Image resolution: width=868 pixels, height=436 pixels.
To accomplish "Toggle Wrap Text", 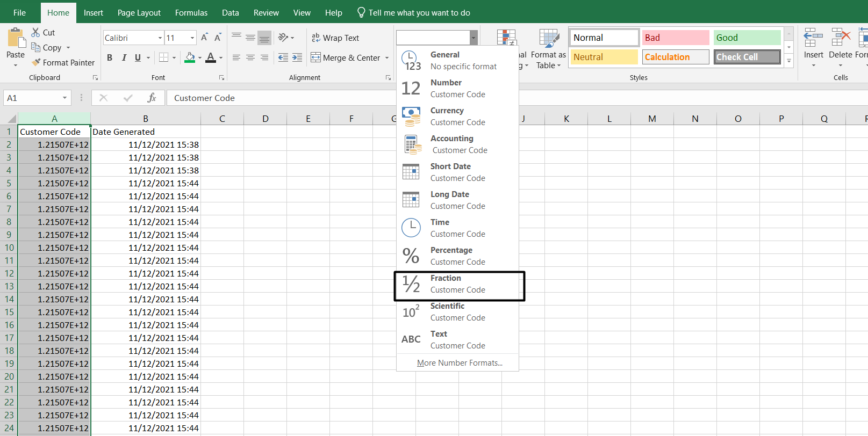I will 335,38.
